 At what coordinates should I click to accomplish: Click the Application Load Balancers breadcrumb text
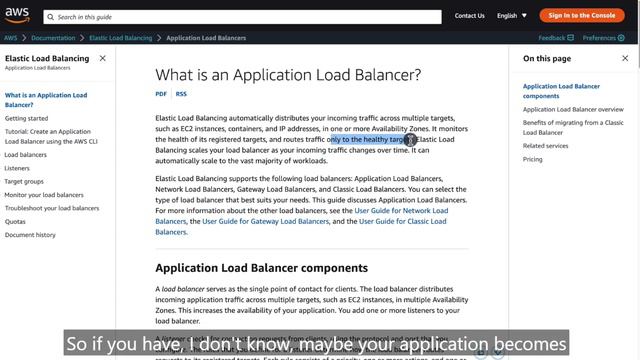coord(206,38)
